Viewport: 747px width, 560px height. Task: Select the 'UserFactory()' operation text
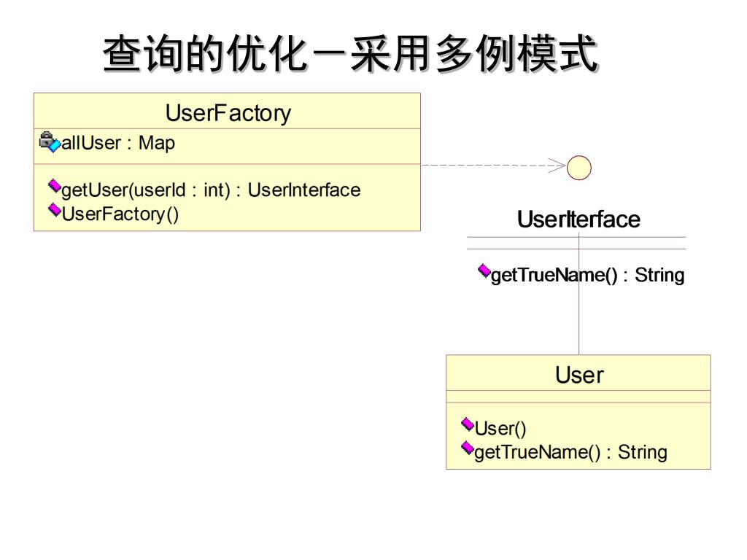pyautogui.click(x=120, y=214)
